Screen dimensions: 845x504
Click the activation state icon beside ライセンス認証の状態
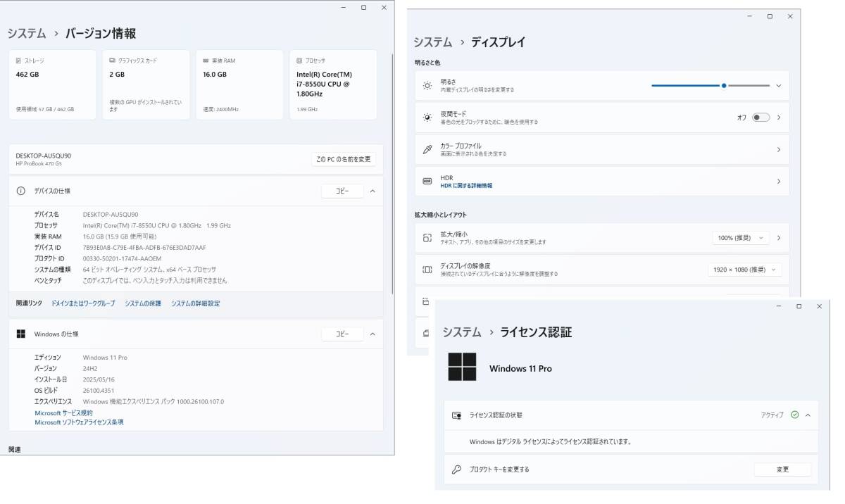[456, 415]
